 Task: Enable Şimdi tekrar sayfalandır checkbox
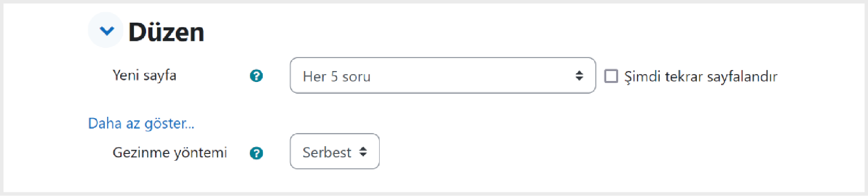pos(611,76)
